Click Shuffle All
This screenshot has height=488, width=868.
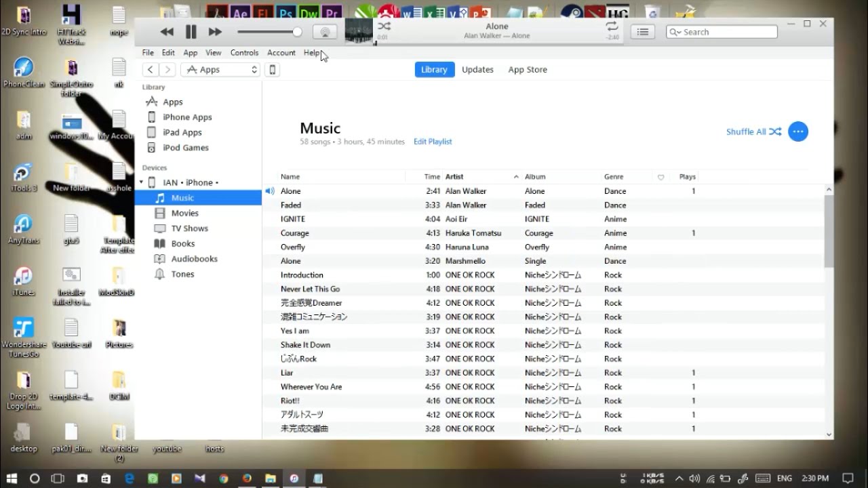point(753,131)
